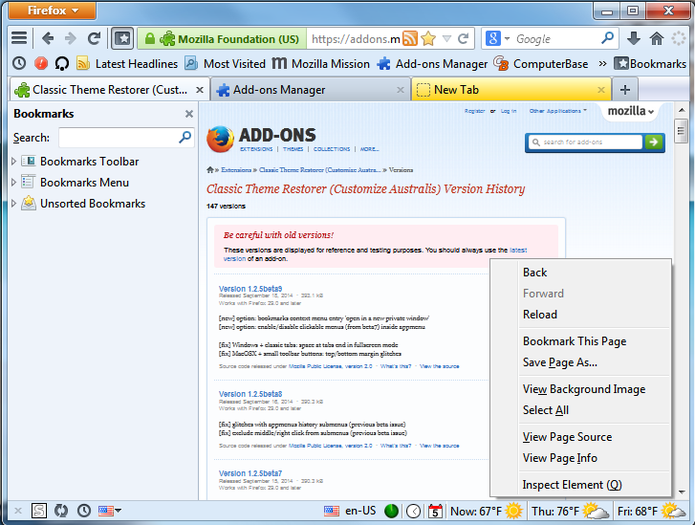Click reload icon inside the URL bar

tap(463, 39)
